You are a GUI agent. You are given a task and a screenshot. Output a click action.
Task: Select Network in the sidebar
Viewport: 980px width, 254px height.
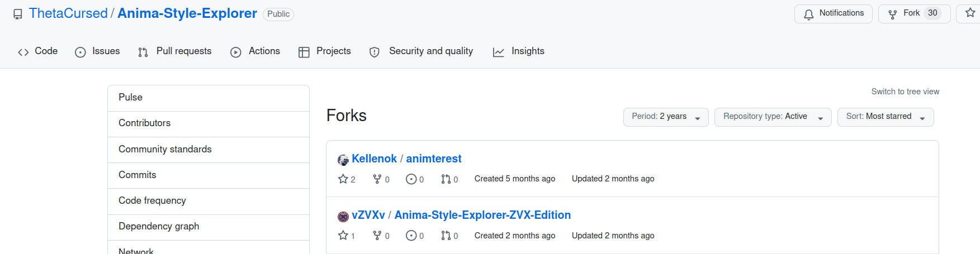click(x=209, y=248)
